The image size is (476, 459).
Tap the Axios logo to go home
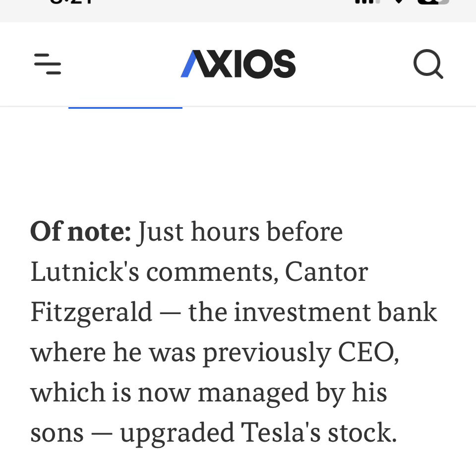tap(238, 64)
